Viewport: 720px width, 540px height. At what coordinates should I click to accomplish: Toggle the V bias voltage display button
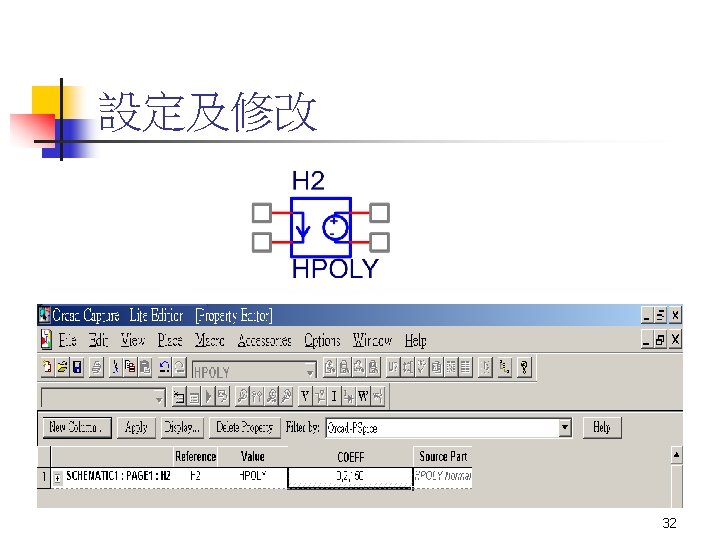[305, 396]
